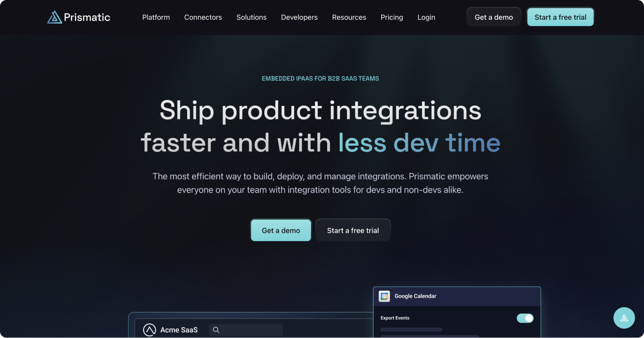The image size is (644, 338).
Task: Click the Google Calendar icon on the integration card
Action: [384, 296]
